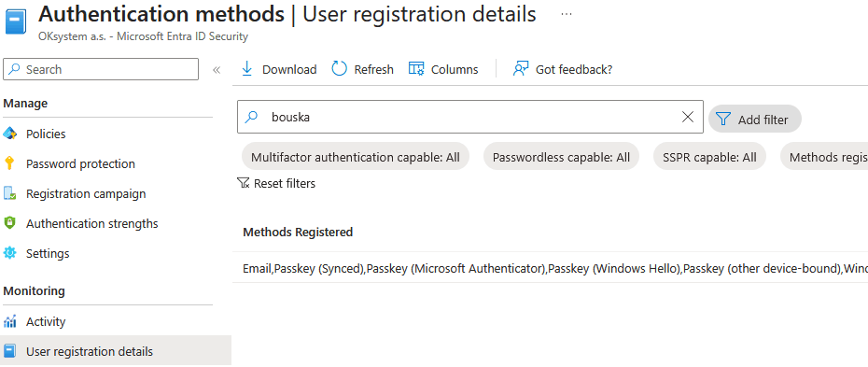Click the Settings gear icon
The height and width of the screenshot is (367, 868).
click(x=10, y=253)
